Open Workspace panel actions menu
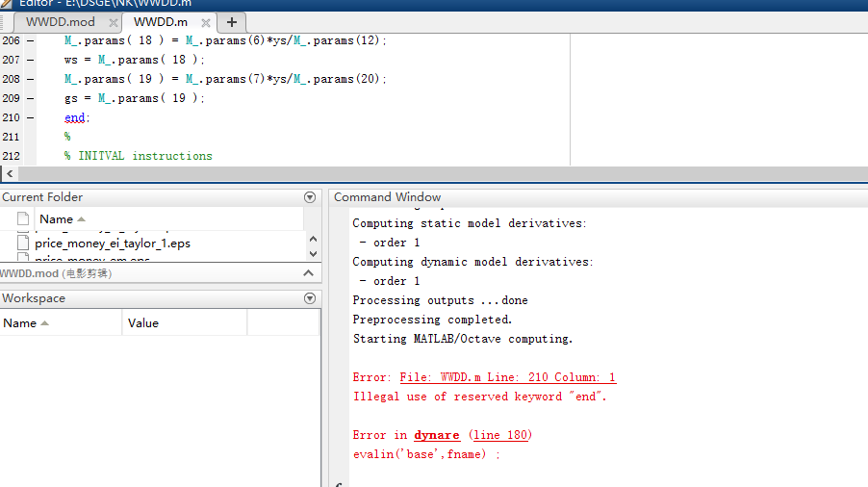This screenshot has width=868, height=487. 310,298
